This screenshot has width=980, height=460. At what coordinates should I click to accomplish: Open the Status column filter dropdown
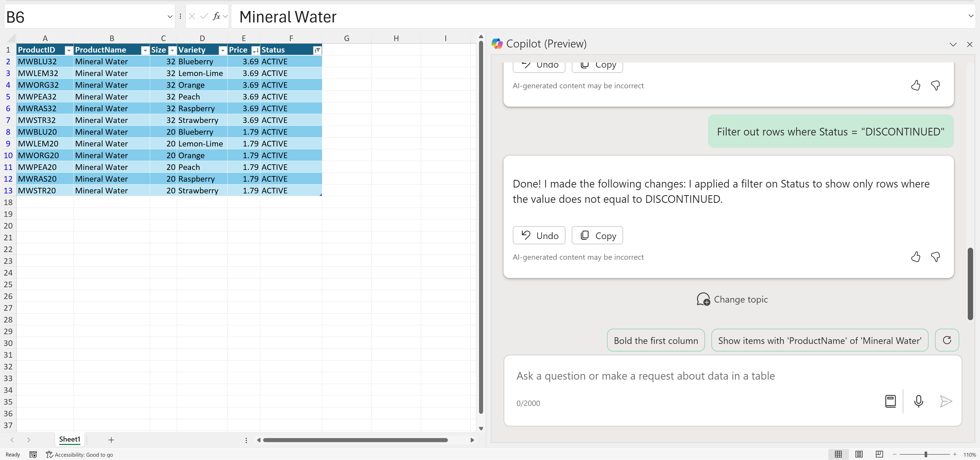317,50
